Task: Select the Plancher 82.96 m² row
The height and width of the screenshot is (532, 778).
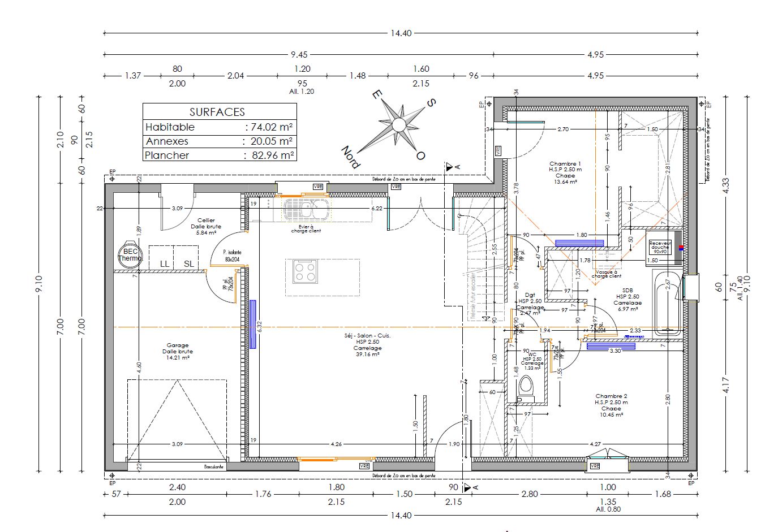Action: click(x=219, y=155)
